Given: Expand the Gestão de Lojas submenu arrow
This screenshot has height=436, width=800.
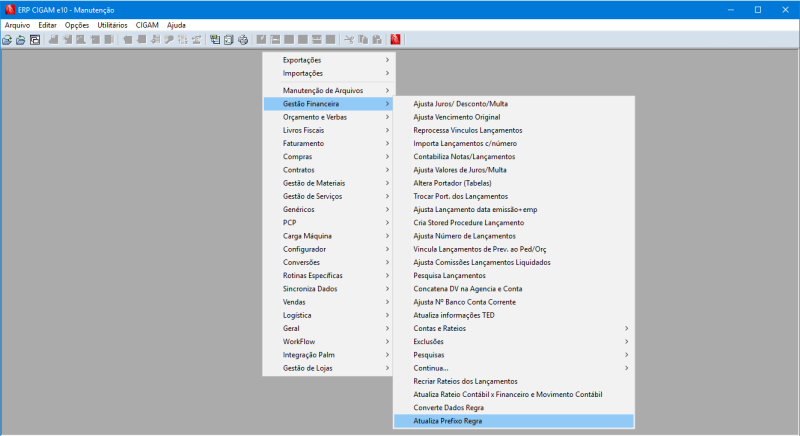Looking at the screenshot, I should tap(387, 368).
